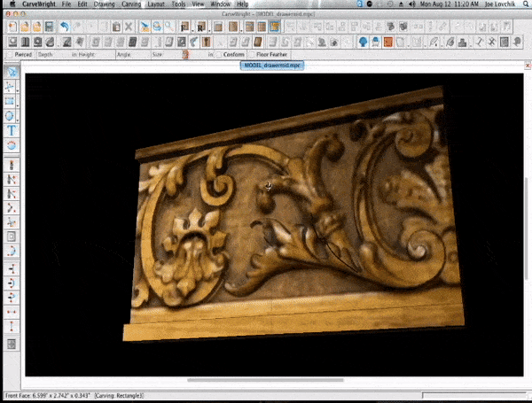Toggle the Conform checkbox
532x403 pixels.
(219, 55)
